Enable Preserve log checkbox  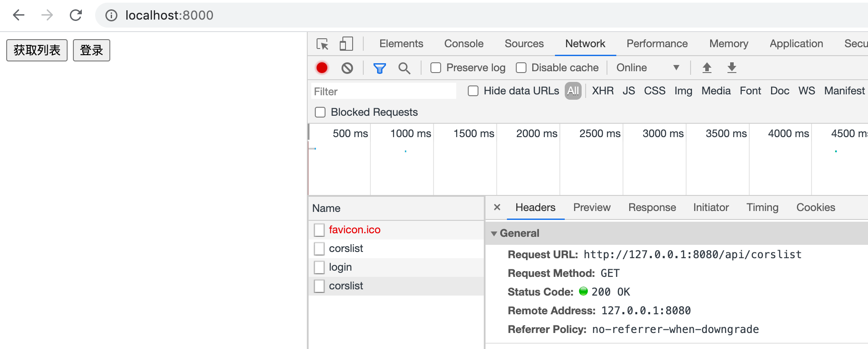tap(436, 68)
